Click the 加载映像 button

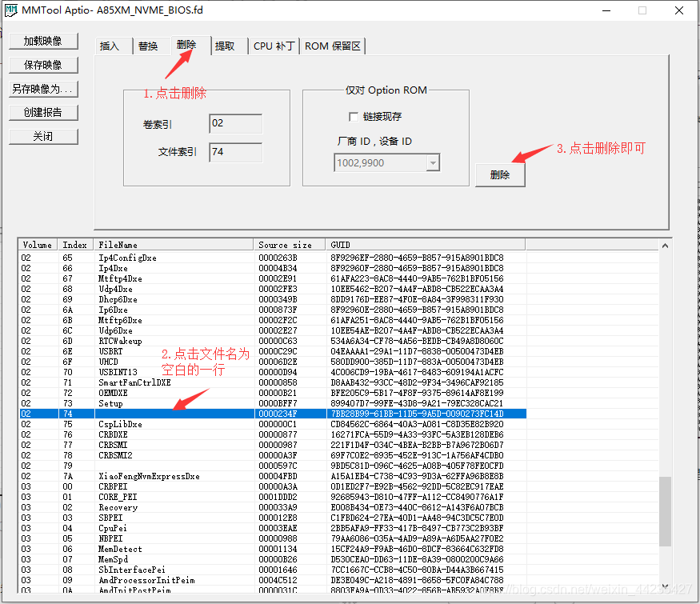[43, 41]
